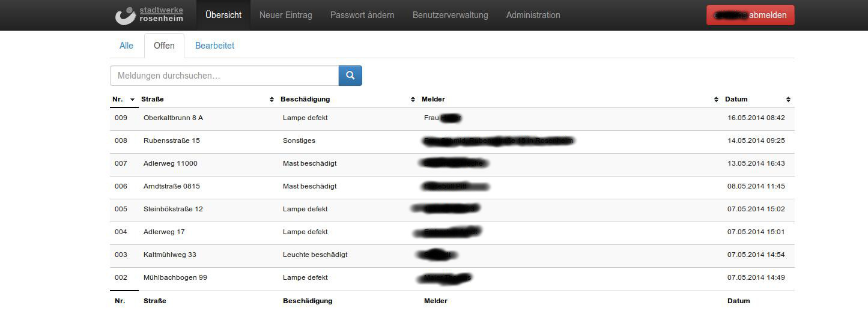Sort by Melder column header arrows
868x323 pixels.
[x=716, y=100]
